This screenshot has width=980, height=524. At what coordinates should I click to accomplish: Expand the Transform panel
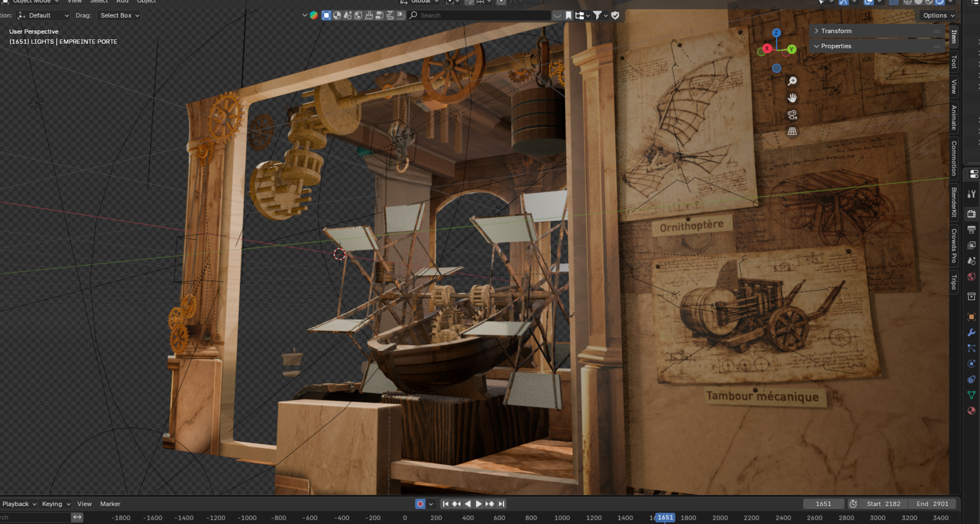coord(836,31)
